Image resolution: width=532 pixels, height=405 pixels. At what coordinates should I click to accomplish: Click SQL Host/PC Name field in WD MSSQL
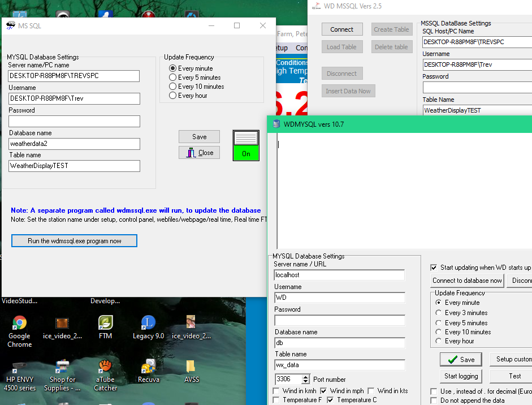coord(477,42)
